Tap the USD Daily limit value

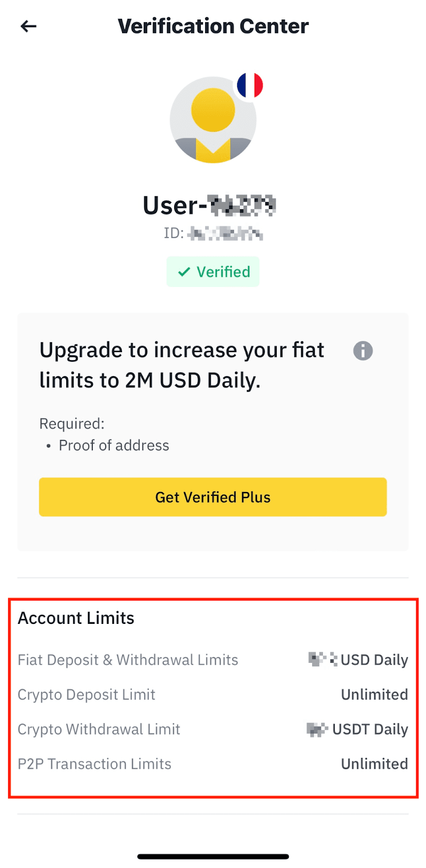click(374, 660)
